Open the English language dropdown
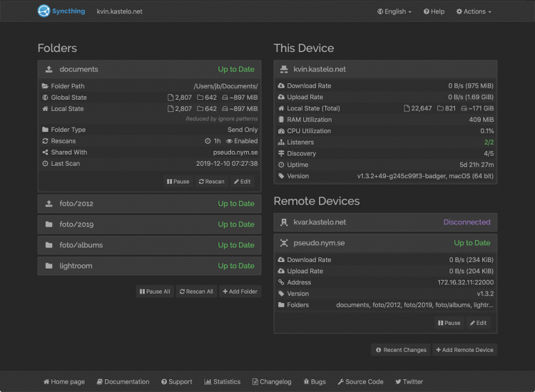This screenshot has height=392, width=535. (x=394, y=11)
